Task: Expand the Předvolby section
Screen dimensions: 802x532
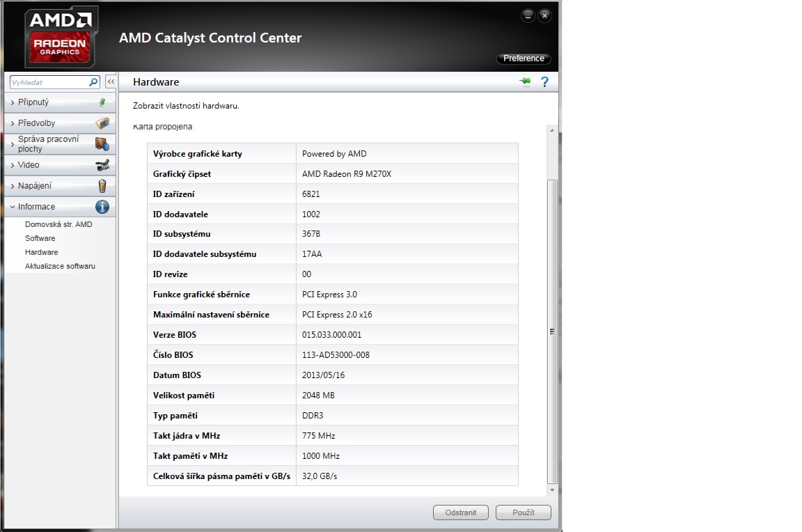Action: tap(60, 123)
